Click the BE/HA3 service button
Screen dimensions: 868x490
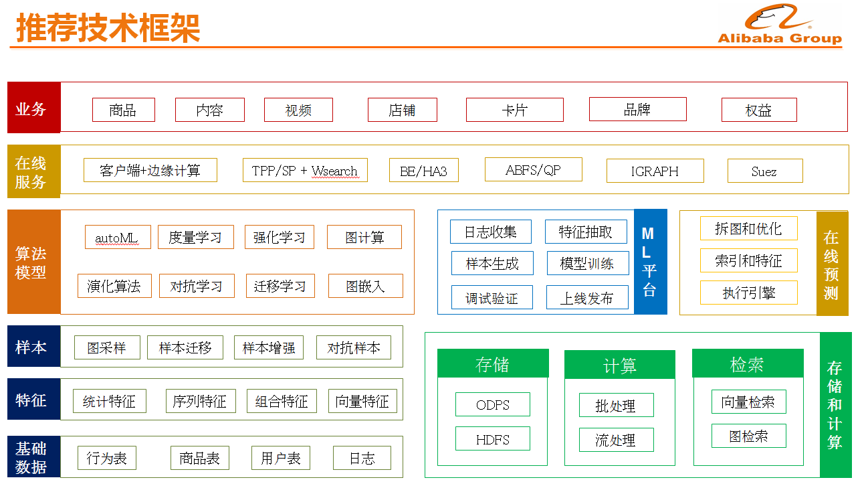tap(423, 170)
